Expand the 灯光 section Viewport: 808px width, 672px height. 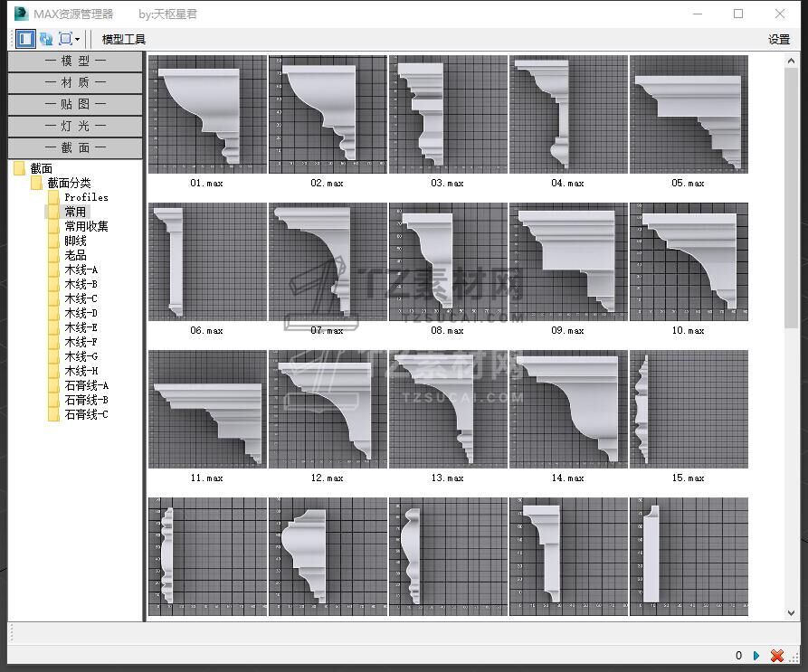75,126
